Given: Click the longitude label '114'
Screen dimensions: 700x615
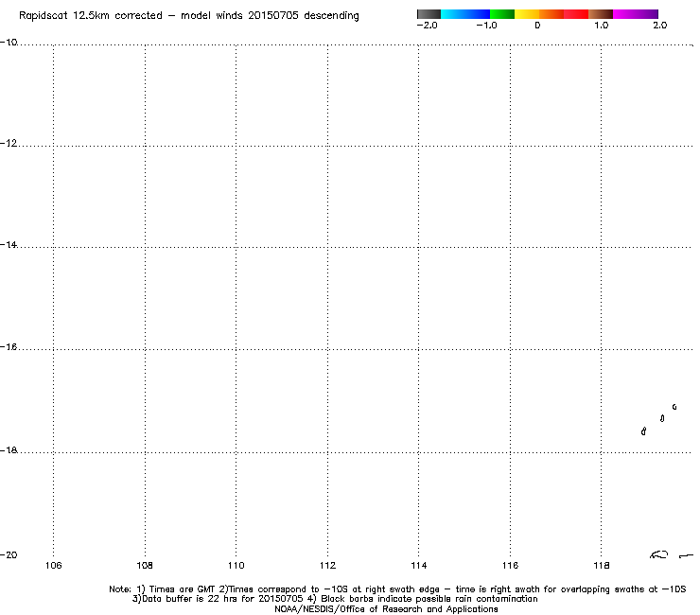Looking at the screenshot, I should [419, 566].
